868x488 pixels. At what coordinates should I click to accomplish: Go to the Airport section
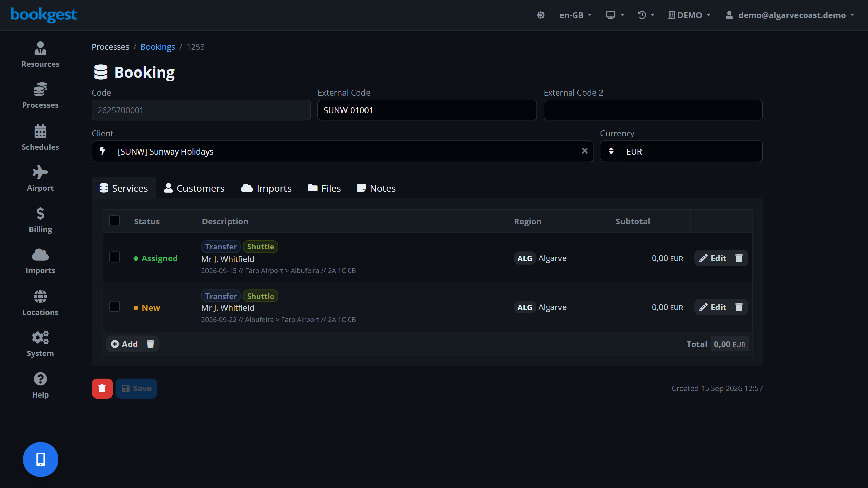pos(40,179)
